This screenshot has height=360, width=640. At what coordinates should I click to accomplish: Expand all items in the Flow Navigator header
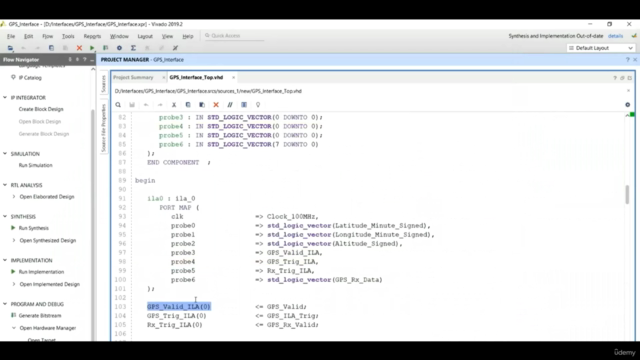[x=77, y=60]
